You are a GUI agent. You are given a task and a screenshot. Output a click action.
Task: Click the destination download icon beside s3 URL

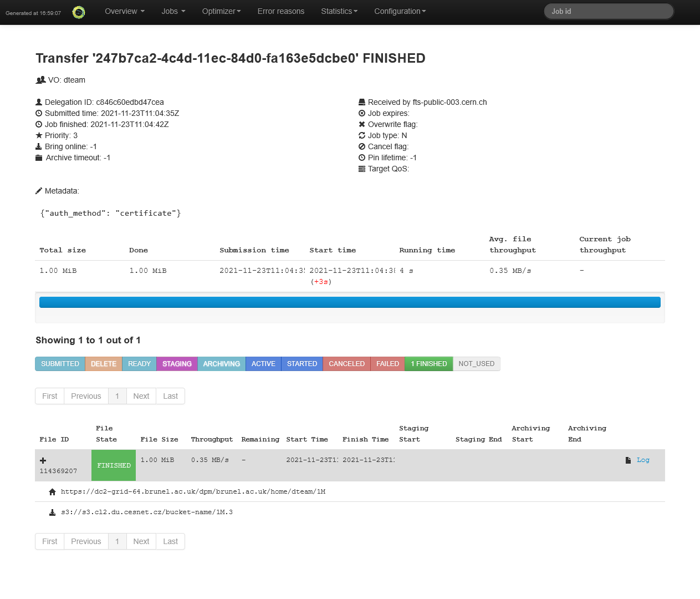point(52,512)
